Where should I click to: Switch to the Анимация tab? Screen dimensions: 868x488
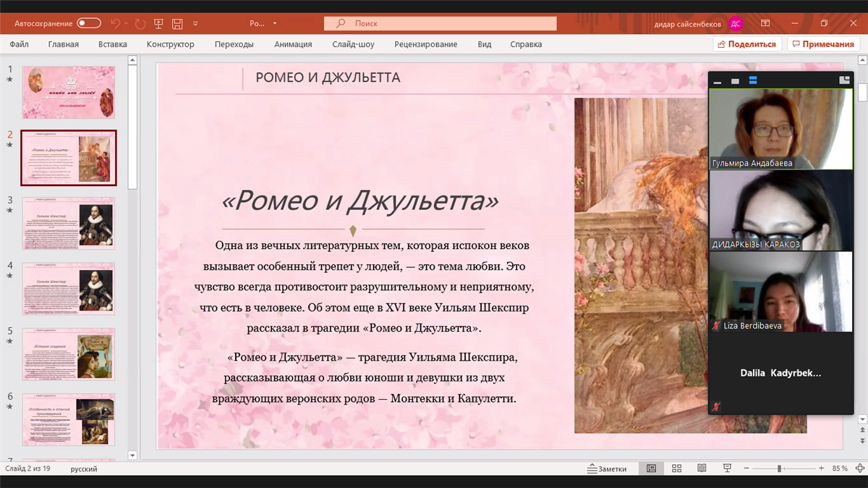(293, 44)
